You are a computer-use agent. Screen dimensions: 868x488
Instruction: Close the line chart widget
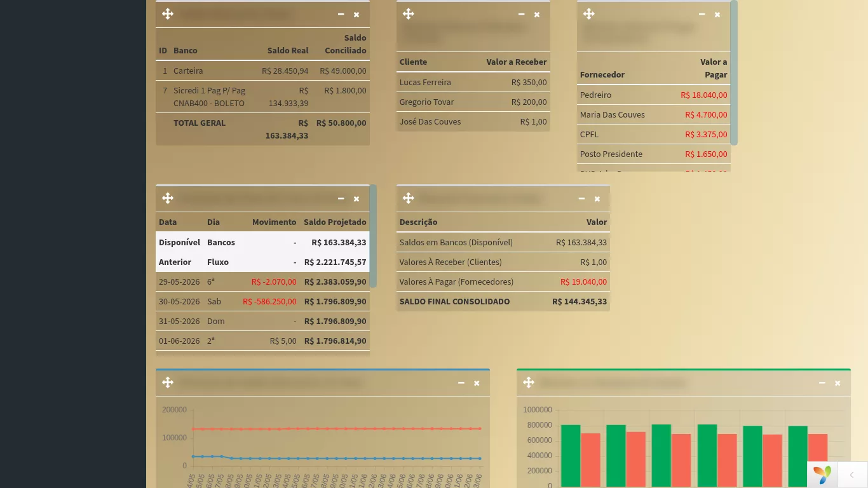point(477,383)
